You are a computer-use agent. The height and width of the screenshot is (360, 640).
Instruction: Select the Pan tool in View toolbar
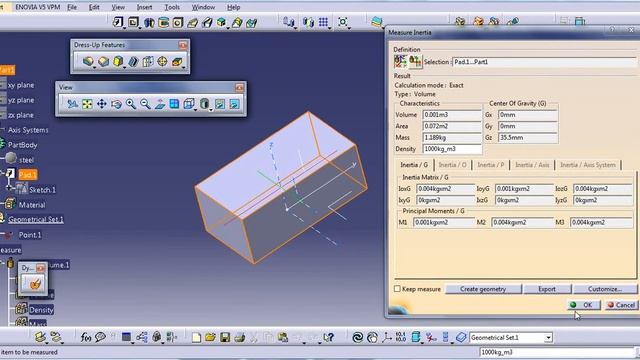point(102,104)
